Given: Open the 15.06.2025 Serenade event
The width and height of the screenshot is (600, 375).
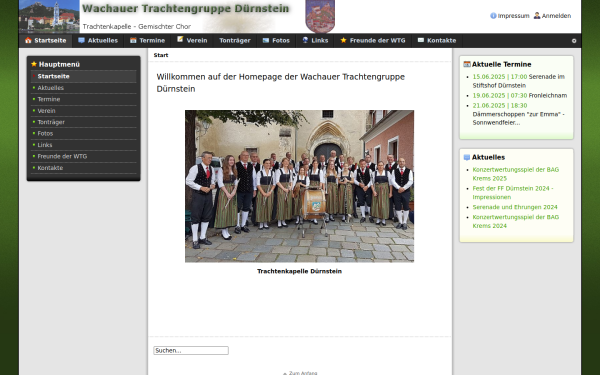Looking at the screenshot, I should tap(518, 81).
